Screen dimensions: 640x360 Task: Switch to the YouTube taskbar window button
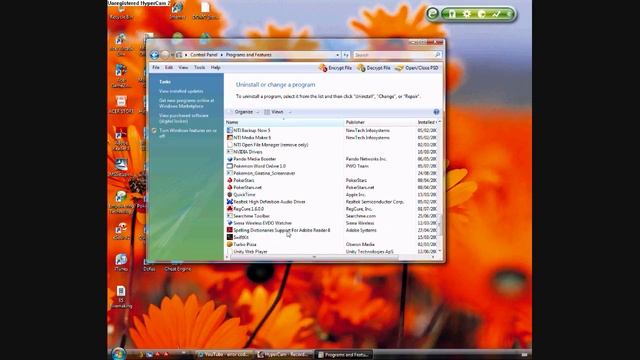pos(224,354)
